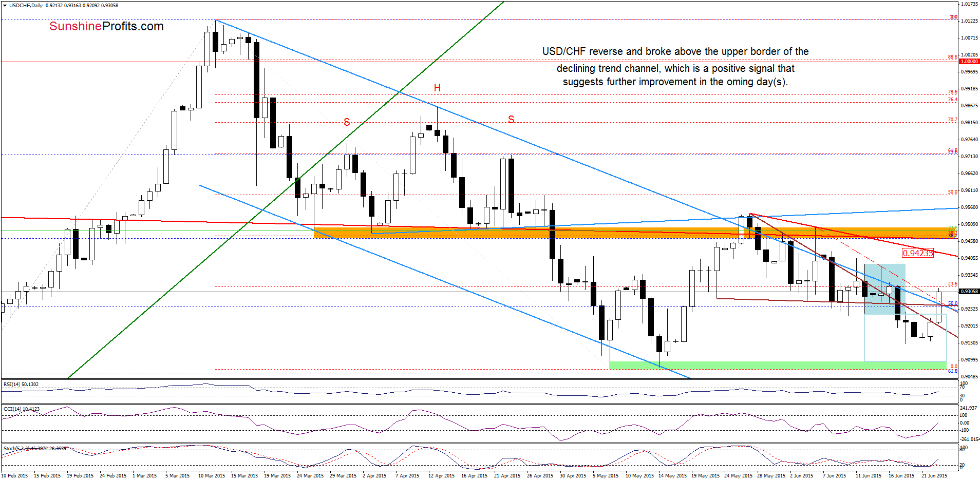Image resolution: width=980 pixels, height=480 pixels.
Task: Click the 70.7 Fibonacci level label
Action: pos(953,120)
